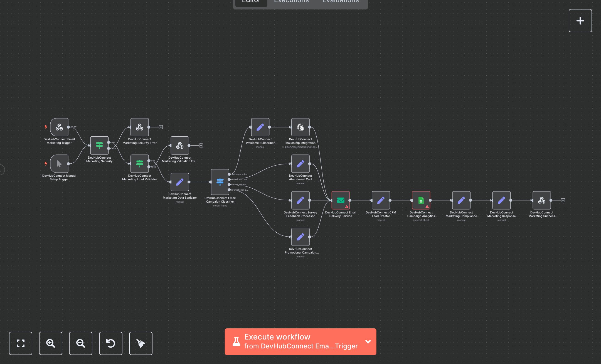Open the Campaign Analytics Google Sheets node
The width and height of the screenshot is (601, 364).
(421, 200)
